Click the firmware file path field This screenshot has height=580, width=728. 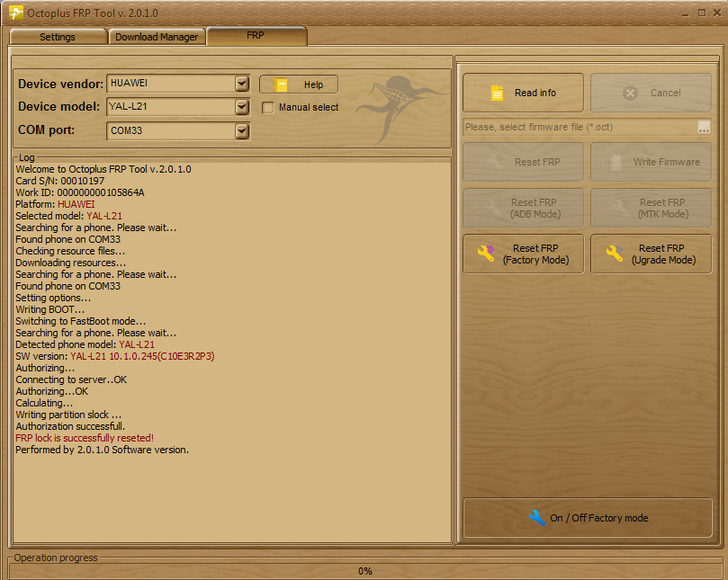tap(580, 127)
